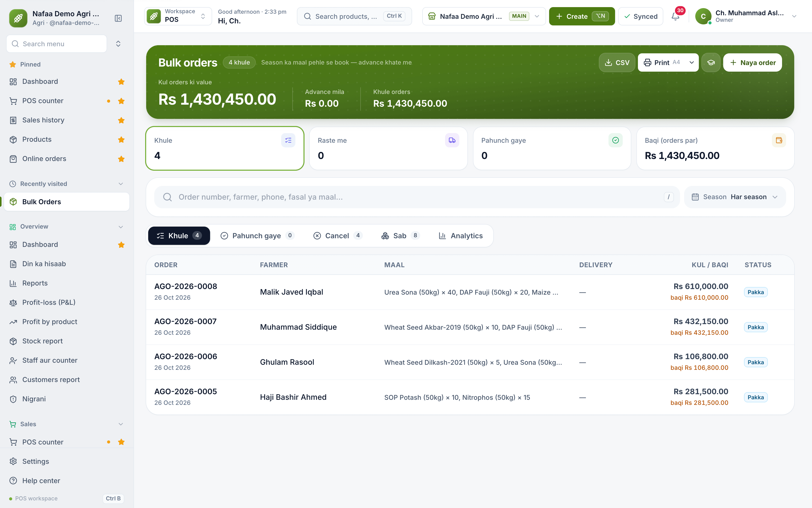Switch to the Pahunch gaye tab
This screenshot has width=812, height=508.
coord(257,235)
